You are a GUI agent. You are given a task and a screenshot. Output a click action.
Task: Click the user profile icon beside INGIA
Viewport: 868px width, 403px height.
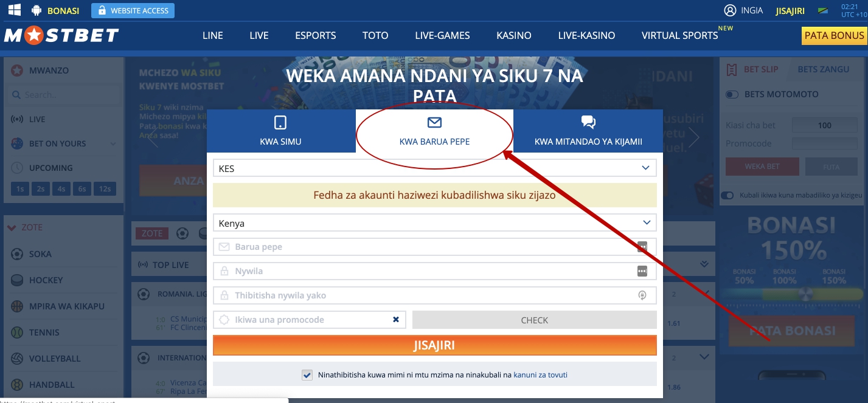(x=730, y=10)
